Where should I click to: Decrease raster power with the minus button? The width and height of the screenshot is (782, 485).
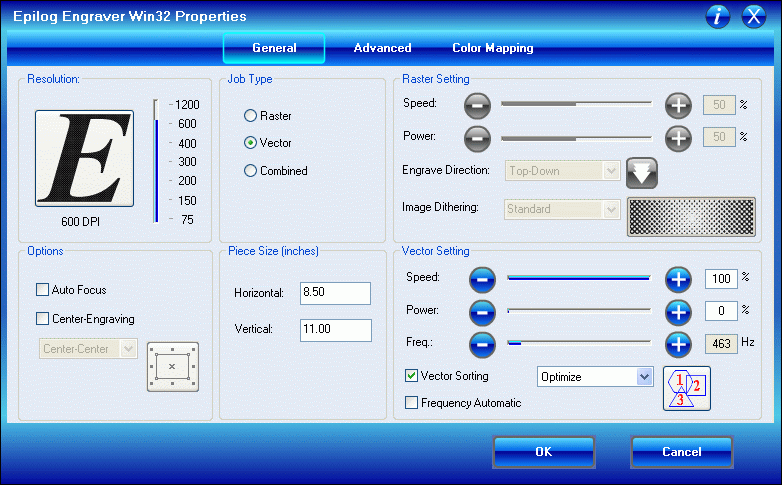(477, 138)
